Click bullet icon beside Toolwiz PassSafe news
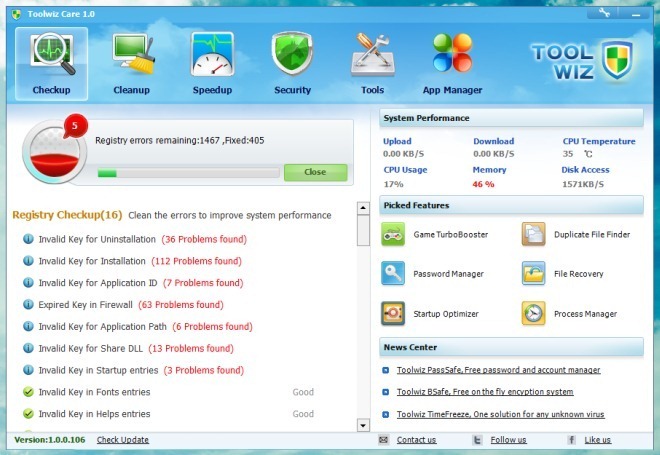This screenshot has height=455, width=660. (386, 370)
